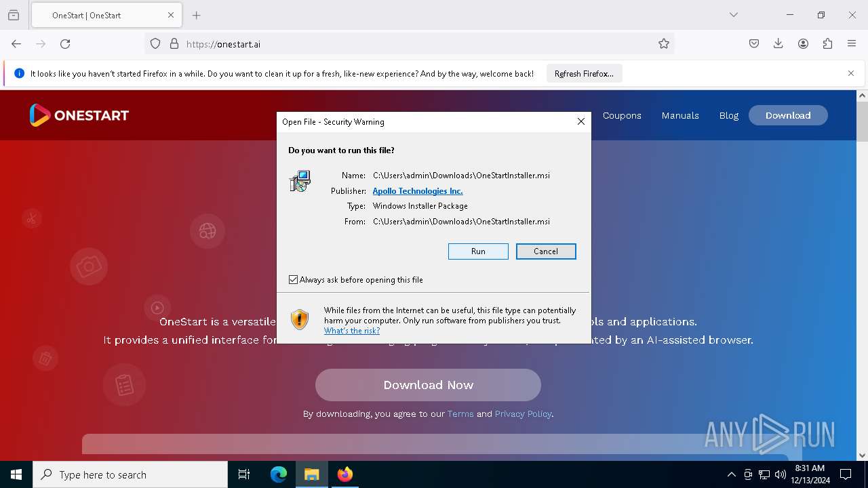Open a new tab with plus button
This screenshot has height=488, width=868.
coord(197,15)
